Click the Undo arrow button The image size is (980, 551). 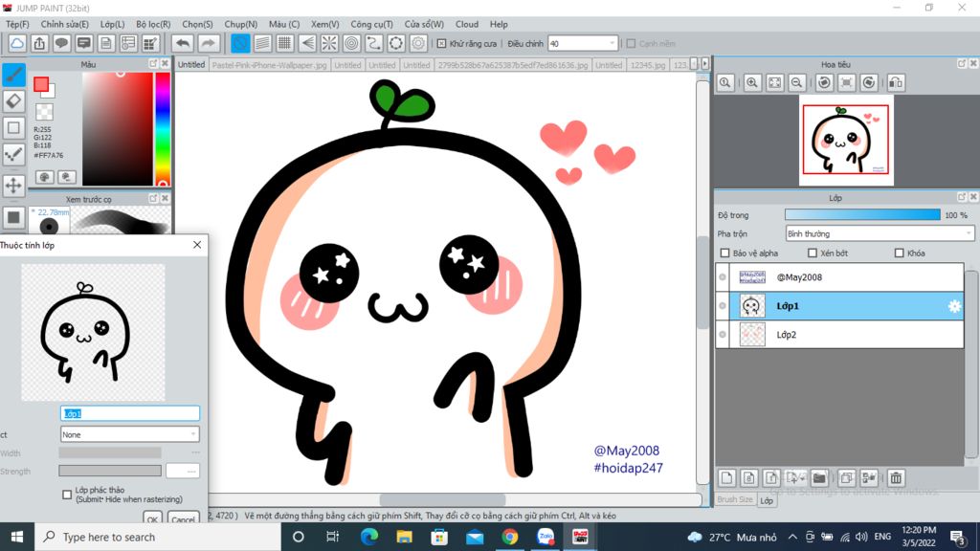tap(183, 43)
